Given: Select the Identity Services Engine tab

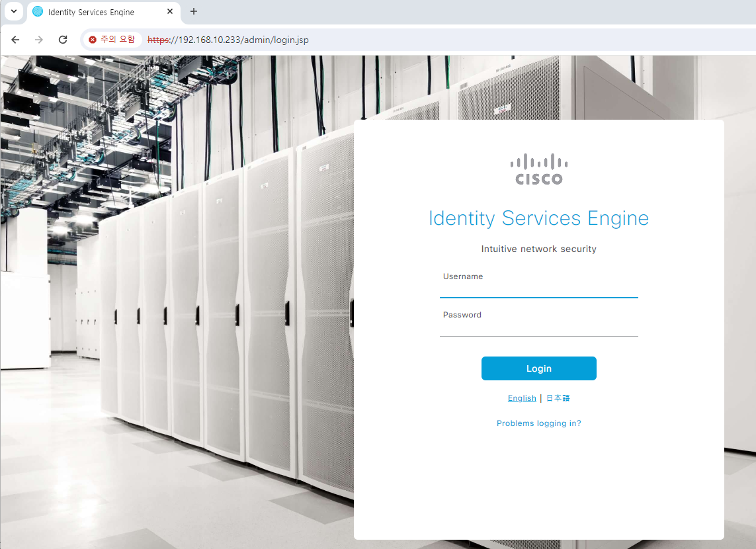Looking at the screenshot, I should click(104, 12).
